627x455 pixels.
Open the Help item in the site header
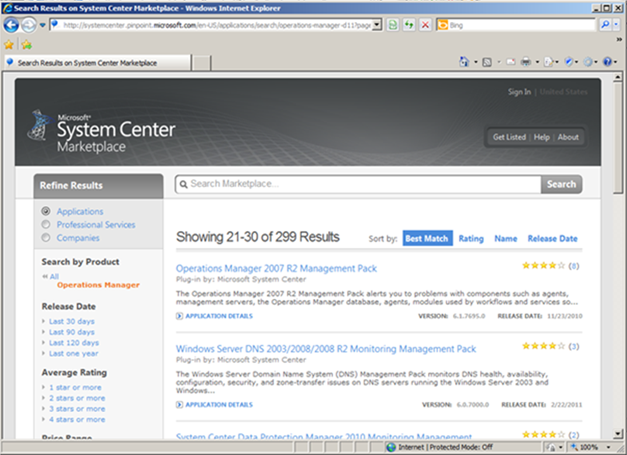541,137
